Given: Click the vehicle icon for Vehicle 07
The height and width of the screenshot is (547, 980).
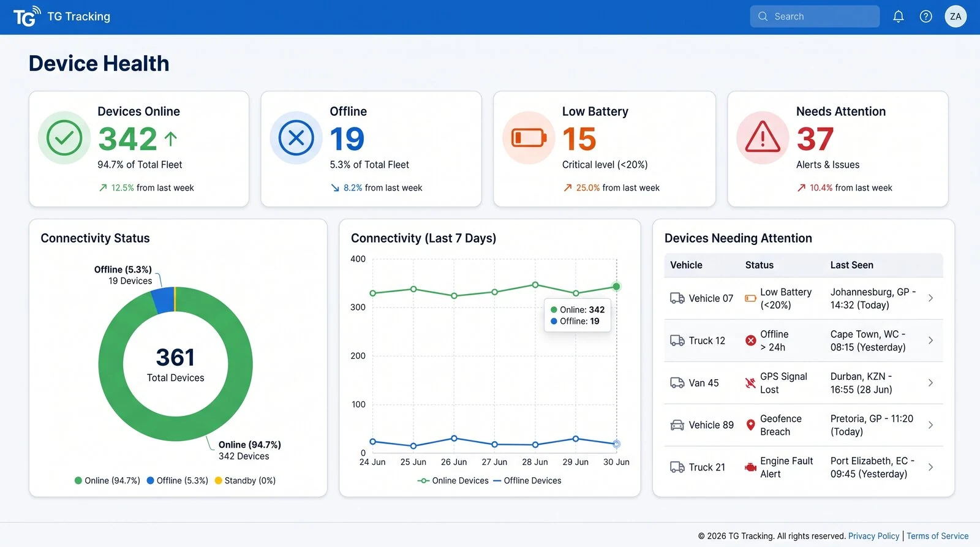Looking at the screenshot, I should click(x=677, y=298).
